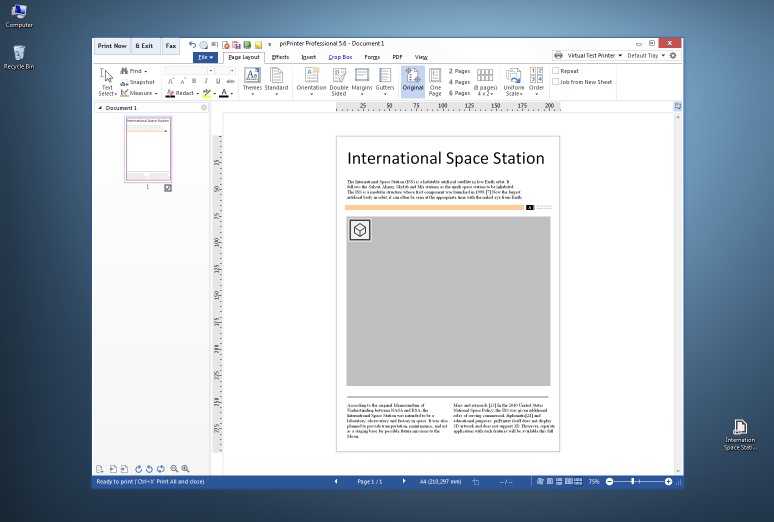774x522 pixels.
Task: Collapse the Document 1 tree node
Action: (x=100, y=108)
